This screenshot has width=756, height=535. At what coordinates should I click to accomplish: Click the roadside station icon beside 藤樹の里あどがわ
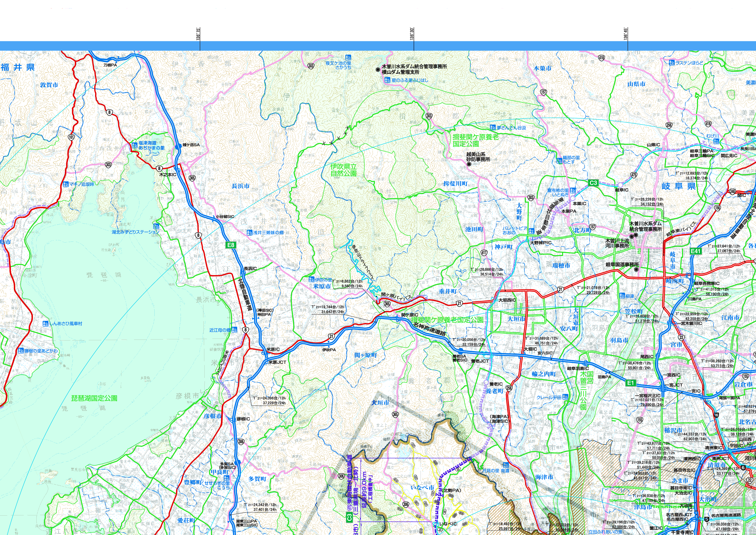point(21,350)
